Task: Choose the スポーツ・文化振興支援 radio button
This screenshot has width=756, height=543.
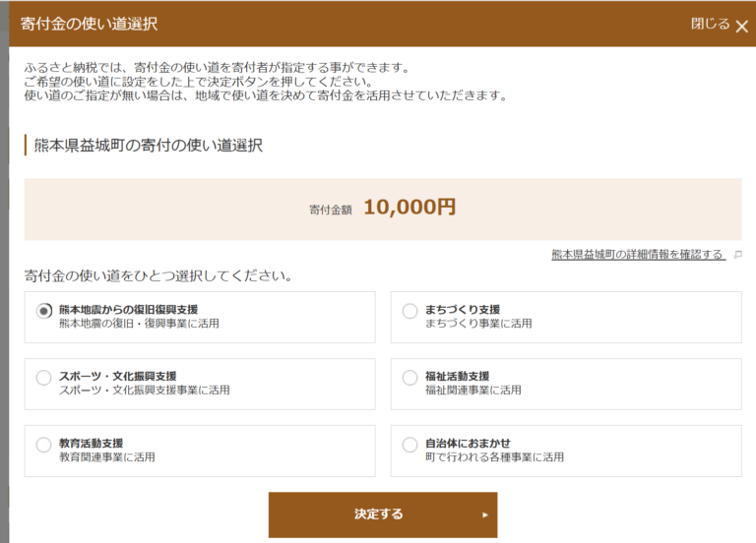Action: pyautogui.click(x=44, y=378)
